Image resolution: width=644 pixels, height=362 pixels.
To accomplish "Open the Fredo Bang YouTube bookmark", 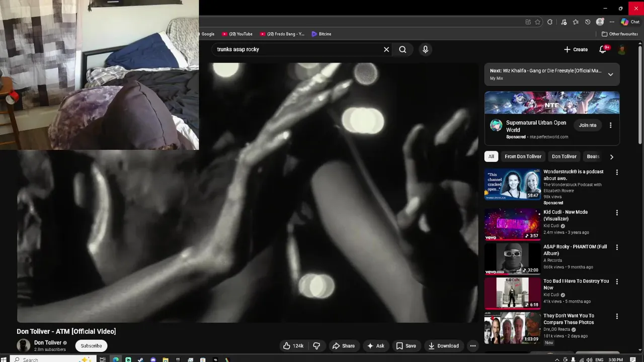I will coord(282,34).
